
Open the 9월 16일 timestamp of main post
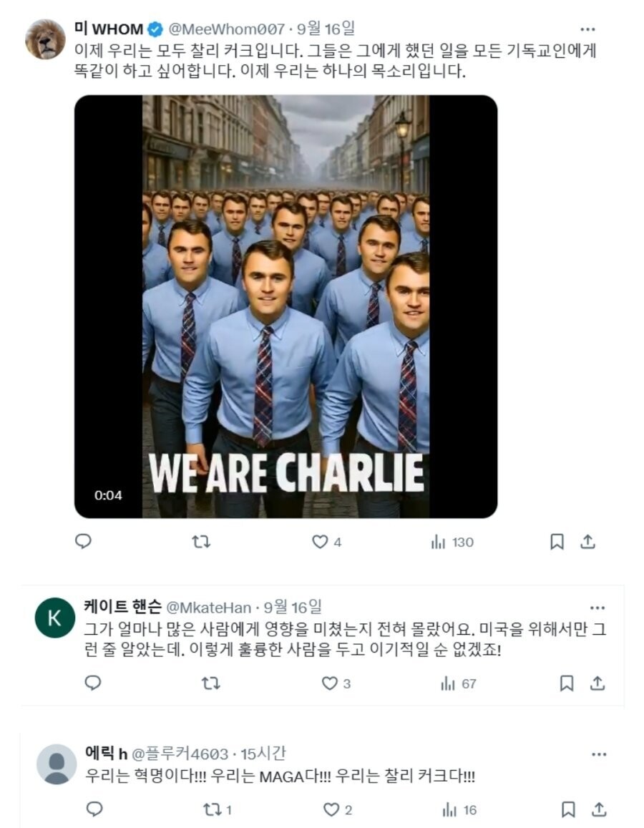click(326, 29)
